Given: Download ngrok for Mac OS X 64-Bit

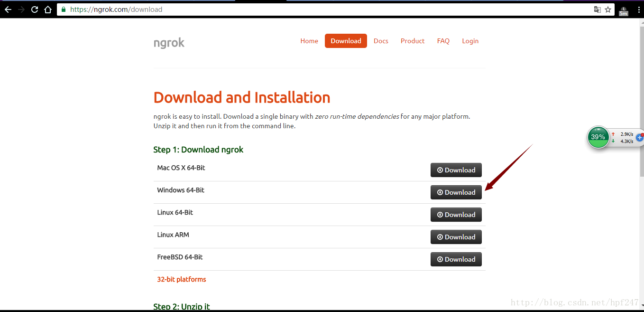Looking at the screenshot, I should (x=456, y=170).
